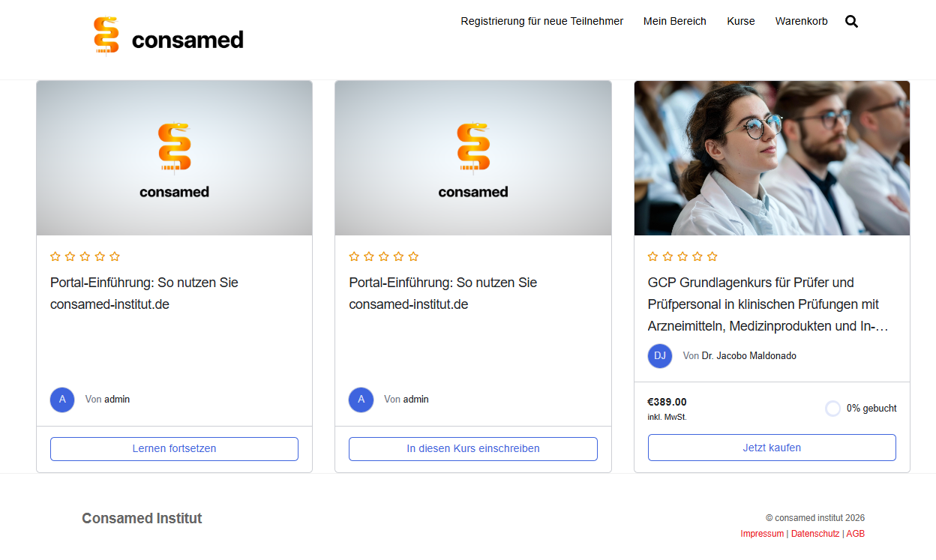Click the Dr. Jacobo Maldonado author link
The image size is (936, 560).
748,356
